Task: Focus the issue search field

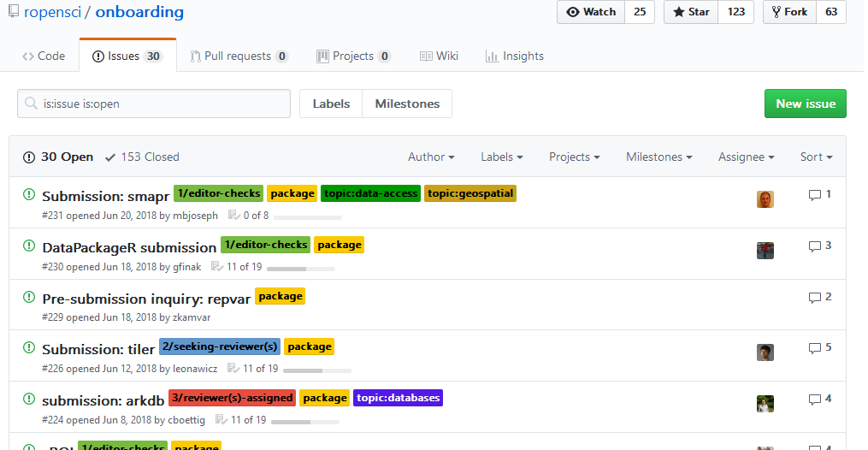Action: (x=154, y=104)
